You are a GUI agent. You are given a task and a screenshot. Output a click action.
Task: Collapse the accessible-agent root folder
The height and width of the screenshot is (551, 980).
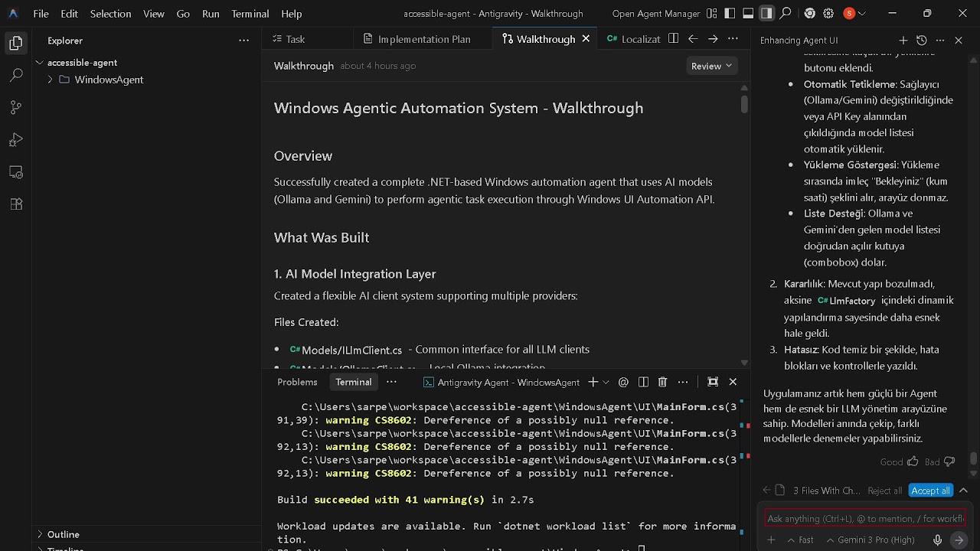pos(40,63)
